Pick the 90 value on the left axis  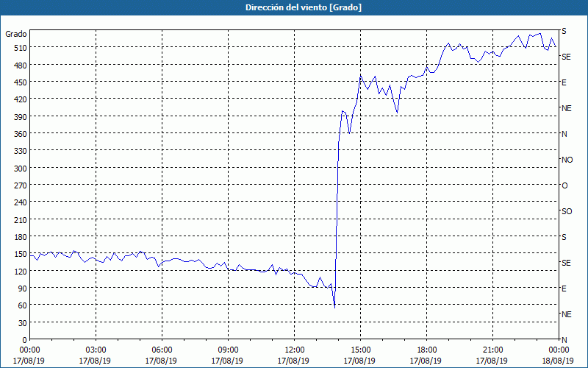point(23,289)
